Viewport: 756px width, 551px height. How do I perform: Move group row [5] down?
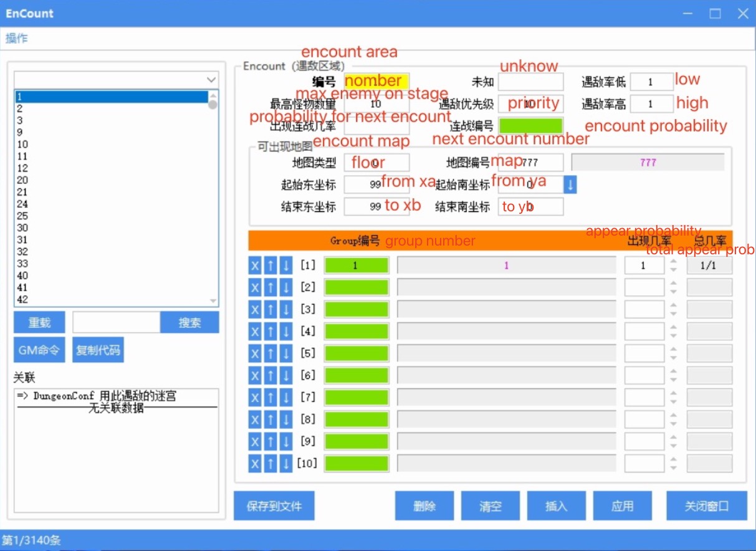coord(286,353)
